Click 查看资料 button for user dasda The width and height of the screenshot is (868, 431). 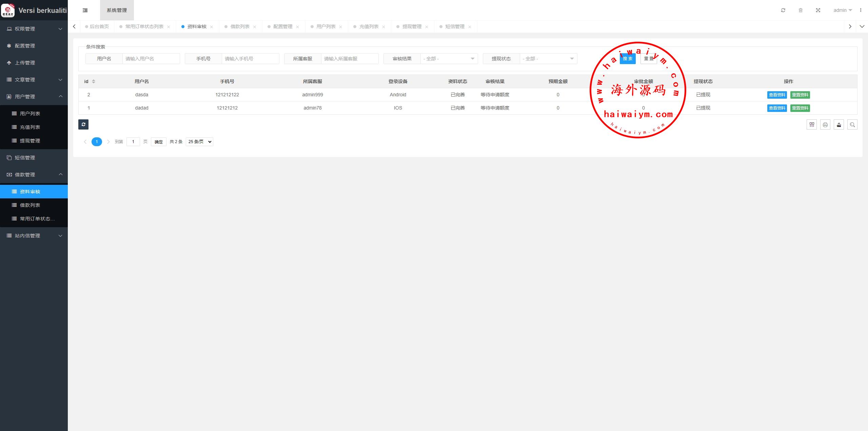click(777, 95)
